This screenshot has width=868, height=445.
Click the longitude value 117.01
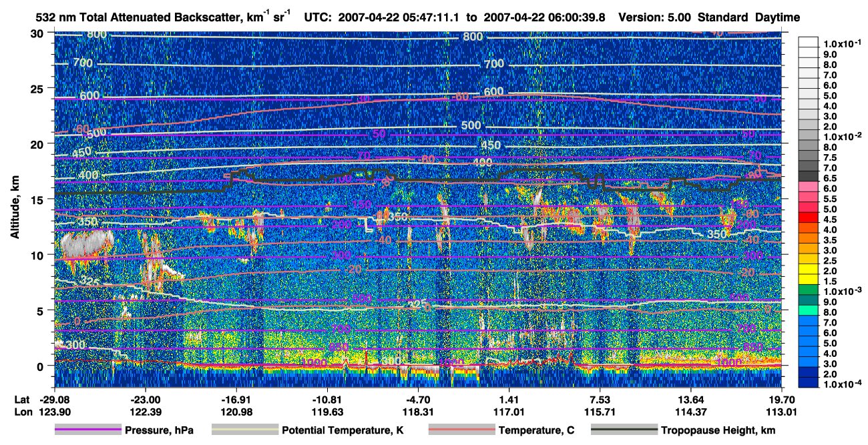[509, 412]
